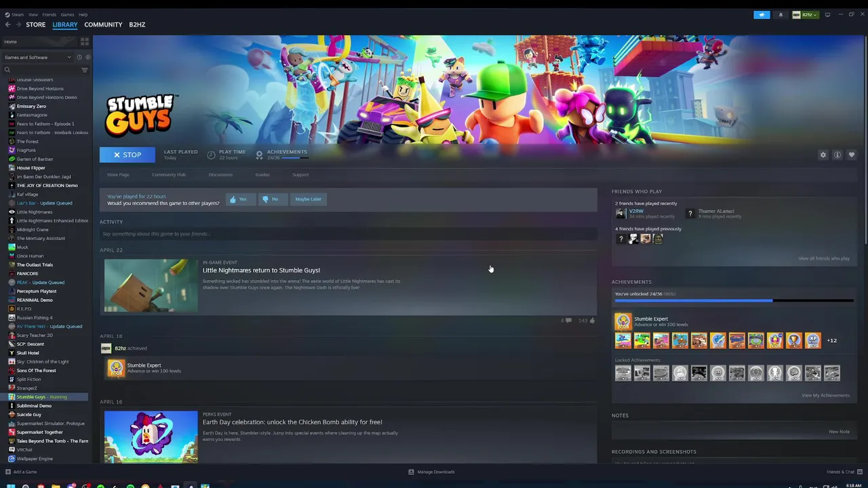Show the +12 more unlocked achievements
The width and height of the screenshot is (868, 488).
pos(832,340)
